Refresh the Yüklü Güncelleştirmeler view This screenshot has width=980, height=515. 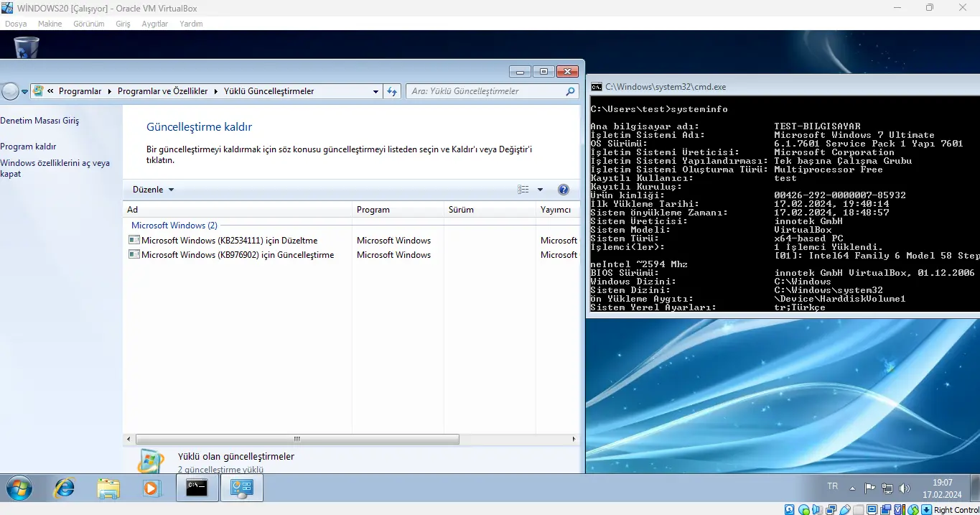[x=392, y=91]
